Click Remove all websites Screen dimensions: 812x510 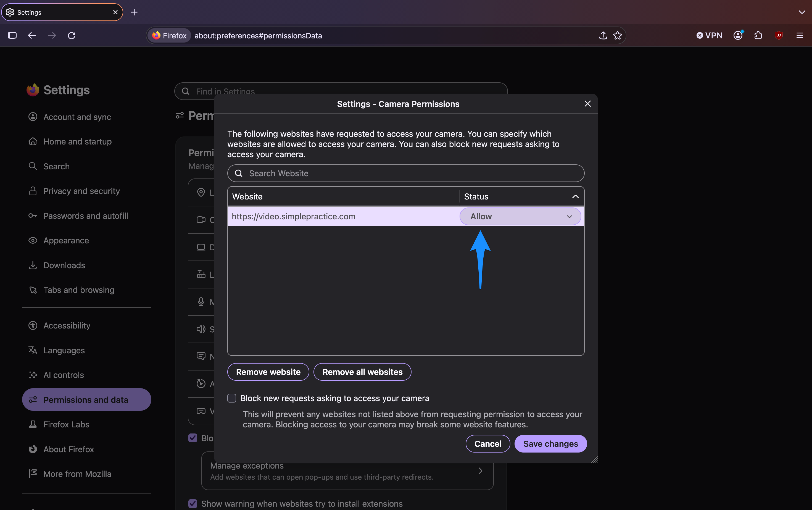coord(362,372)
